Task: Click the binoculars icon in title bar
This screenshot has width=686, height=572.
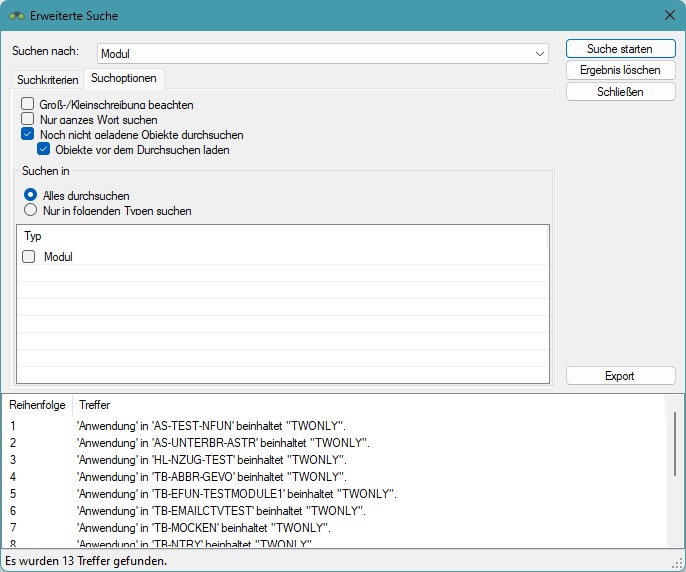Action: pyautogui.click(x=17, y=14)
